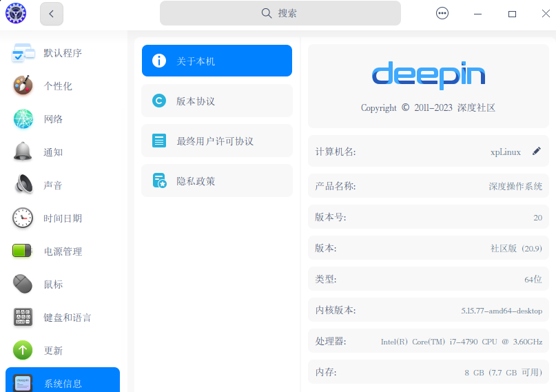The image size is (556, 392).
Task: Click the 搜索 search field
Action: click(280, 13)
